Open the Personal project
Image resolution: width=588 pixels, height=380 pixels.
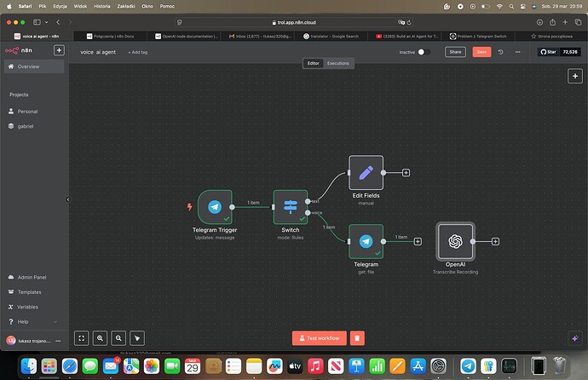(34, 112)
